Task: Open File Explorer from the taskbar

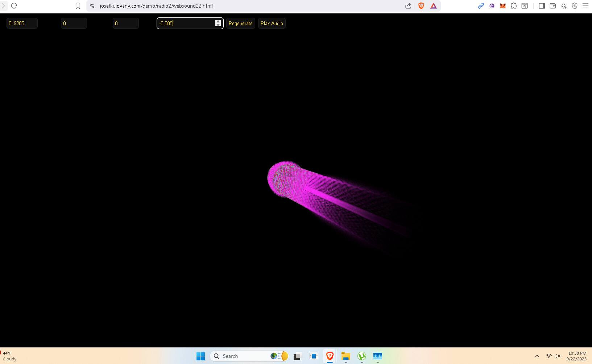Action: pos(345,356)
